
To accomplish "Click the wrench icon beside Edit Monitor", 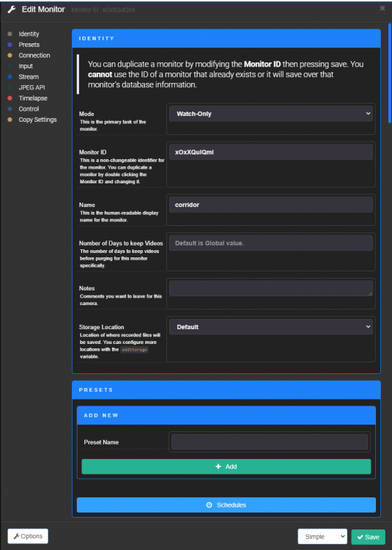I will point(12,10).
